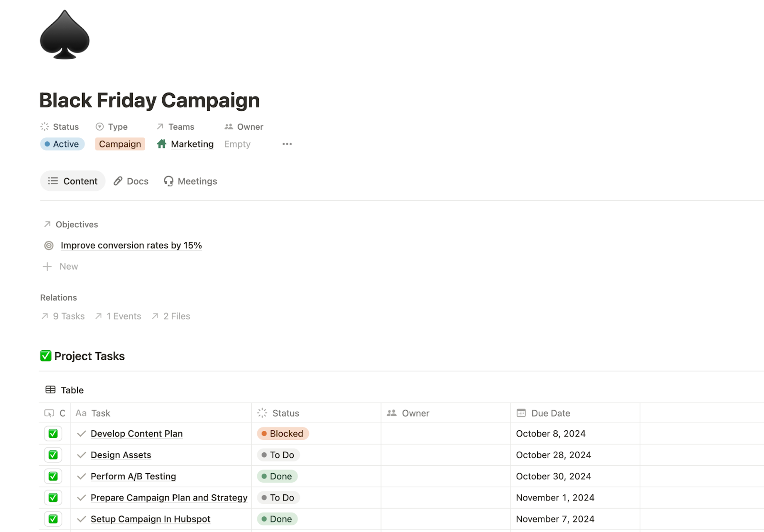764x532 pixels.
Task: Click the black spade page icon
Action: [x=64, y=35]
